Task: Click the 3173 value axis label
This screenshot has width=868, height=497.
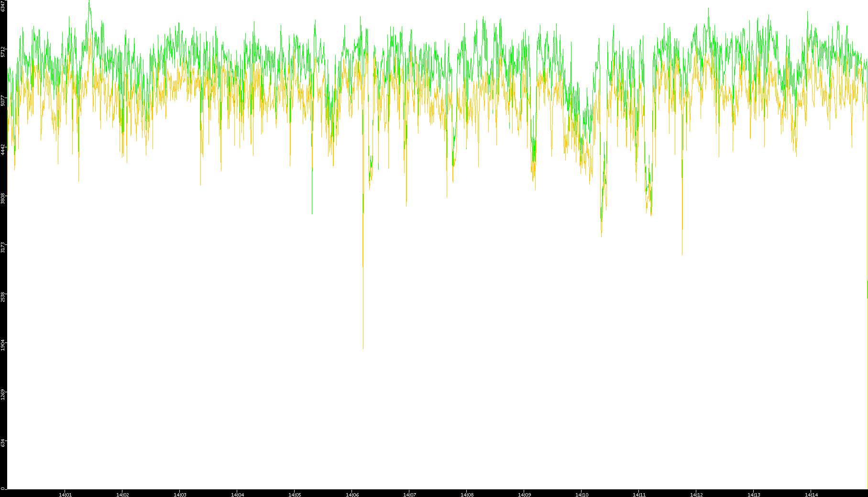Action: [3, 247]
